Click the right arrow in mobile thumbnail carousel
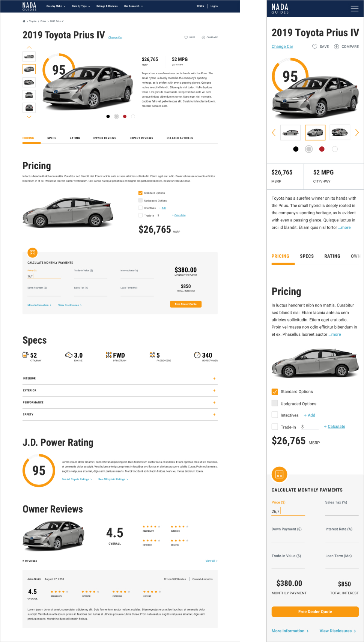The image size is (364, 642). pos(357,132)
